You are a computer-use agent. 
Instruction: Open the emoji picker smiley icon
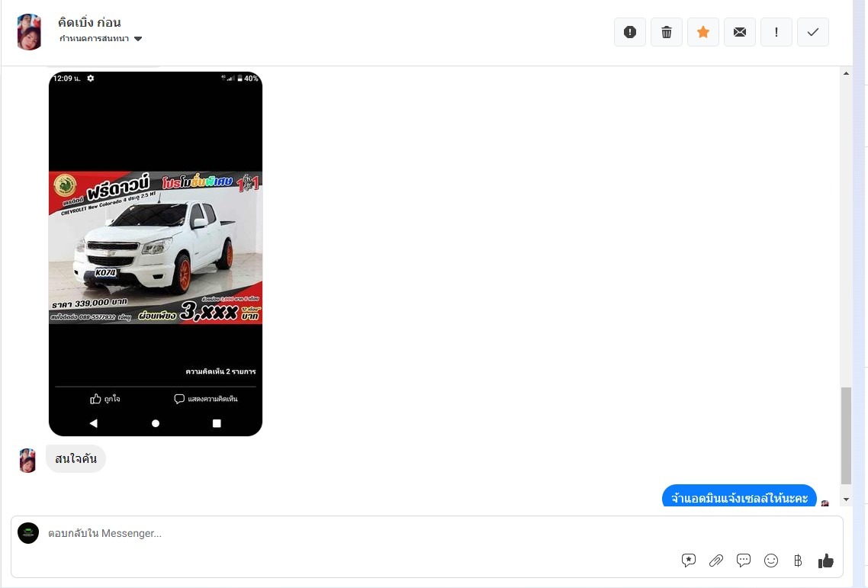click(770, 561)
